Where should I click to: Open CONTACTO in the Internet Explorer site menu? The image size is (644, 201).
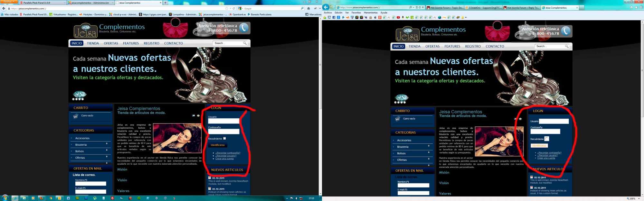495,46
